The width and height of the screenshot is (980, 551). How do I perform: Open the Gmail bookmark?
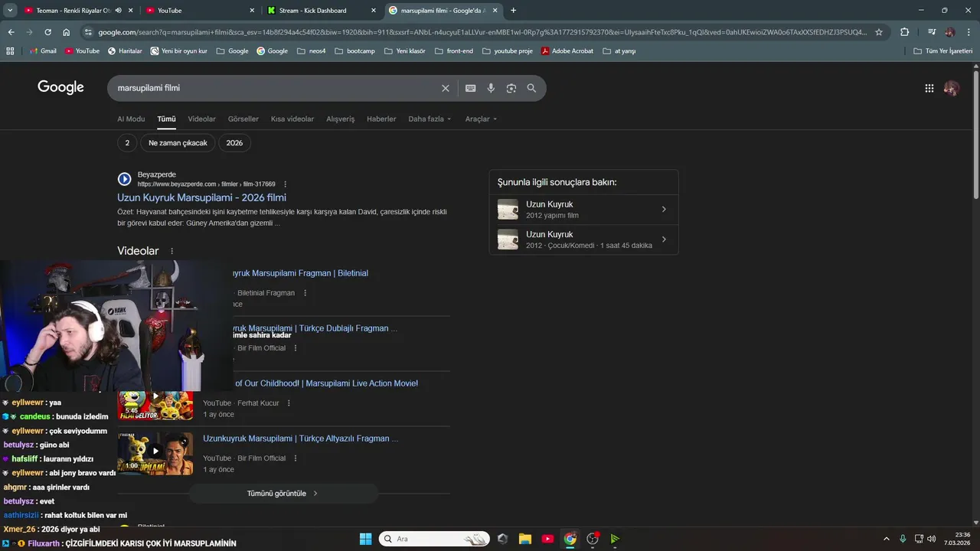(x=43, y=51)
